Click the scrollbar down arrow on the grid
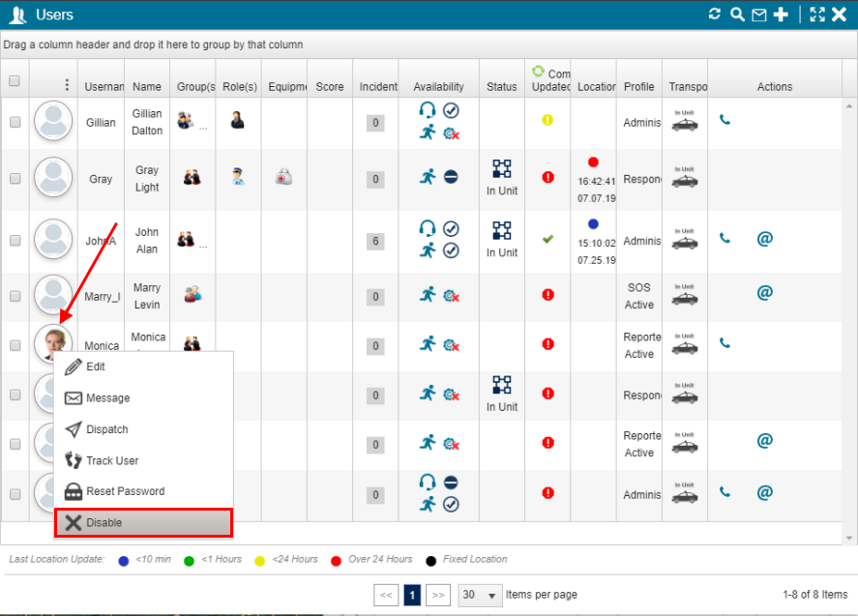 [x=849, y=538]
